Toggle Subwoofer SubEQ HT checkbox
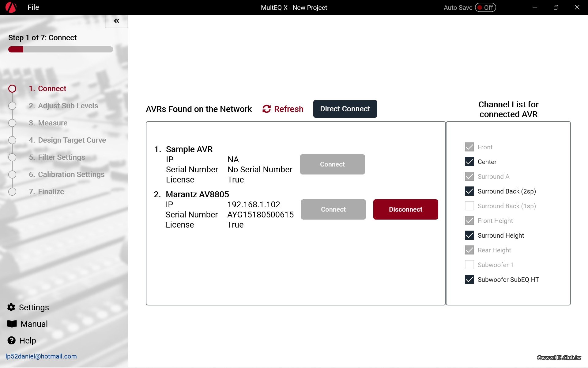 point(469,279)
